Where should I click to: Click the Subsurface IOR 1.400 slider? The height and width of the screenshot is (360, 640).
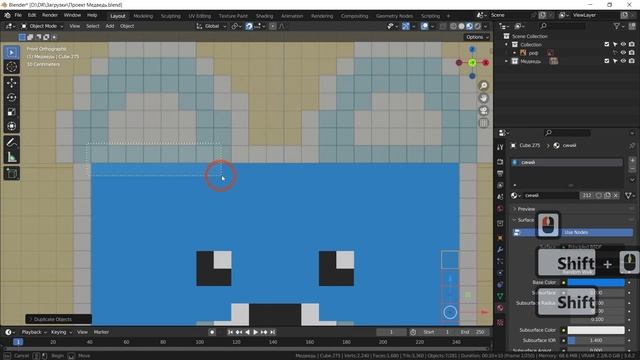596,340
